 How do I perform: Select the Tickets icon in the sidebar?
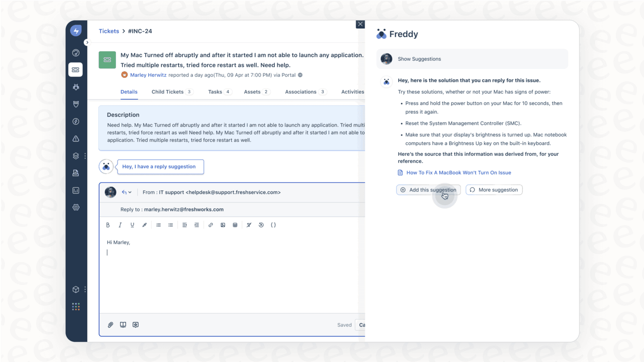point(76,70)
